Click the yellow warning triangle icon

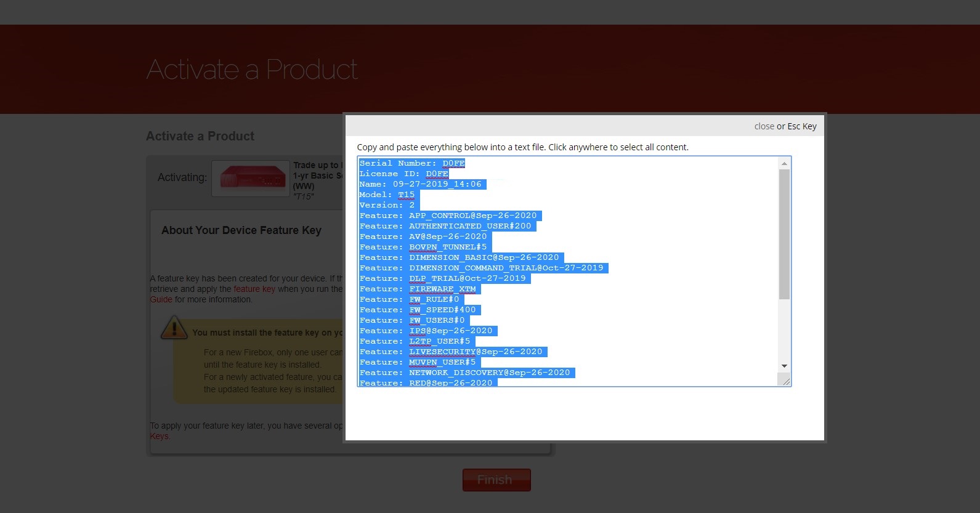[174, 327]
